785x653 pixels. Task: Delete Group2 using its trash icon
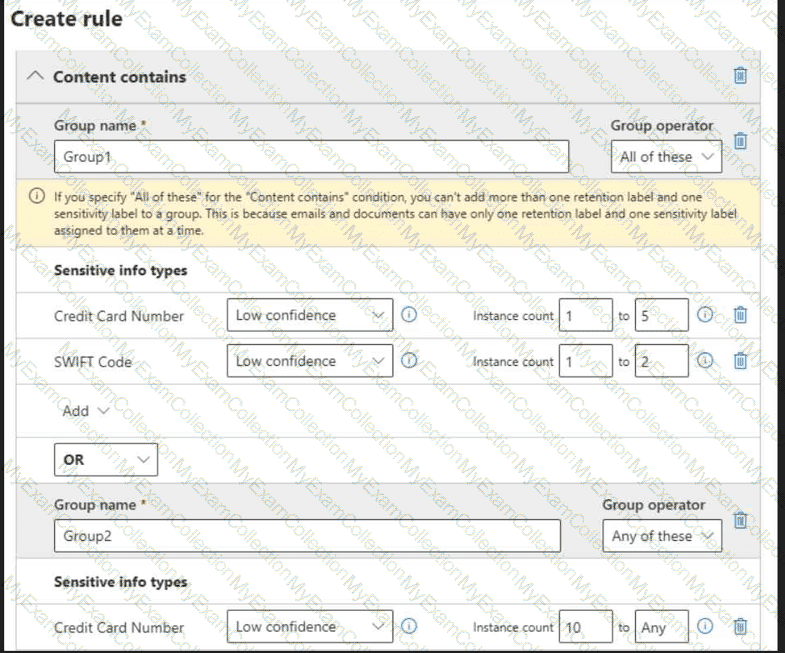click(740, 520)
